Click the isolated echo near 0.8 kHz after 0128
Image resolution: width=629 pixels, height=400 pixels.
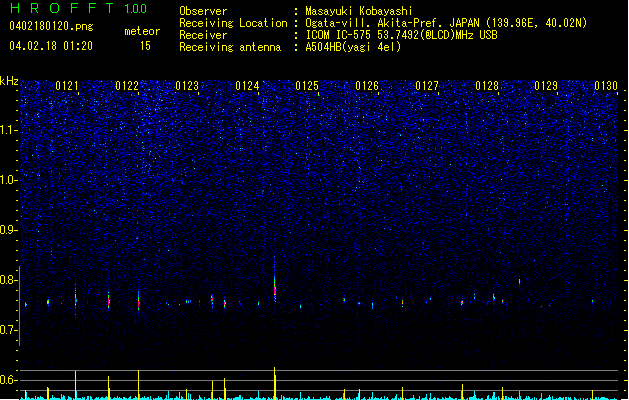click(x=519, y=282)
